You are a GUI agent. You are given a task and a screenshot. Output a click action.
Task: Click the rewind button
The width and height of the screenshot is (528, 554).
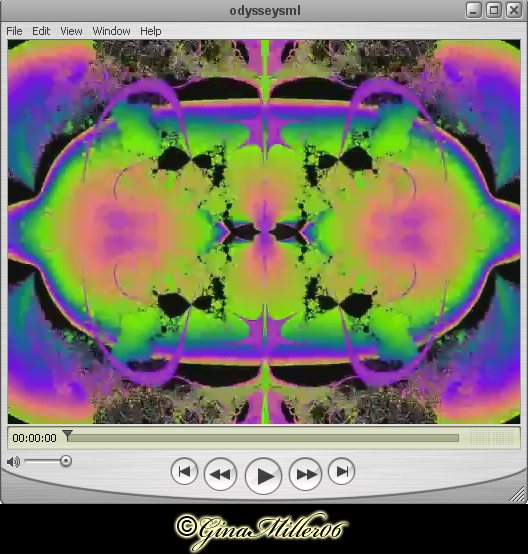tap(220, 474)
